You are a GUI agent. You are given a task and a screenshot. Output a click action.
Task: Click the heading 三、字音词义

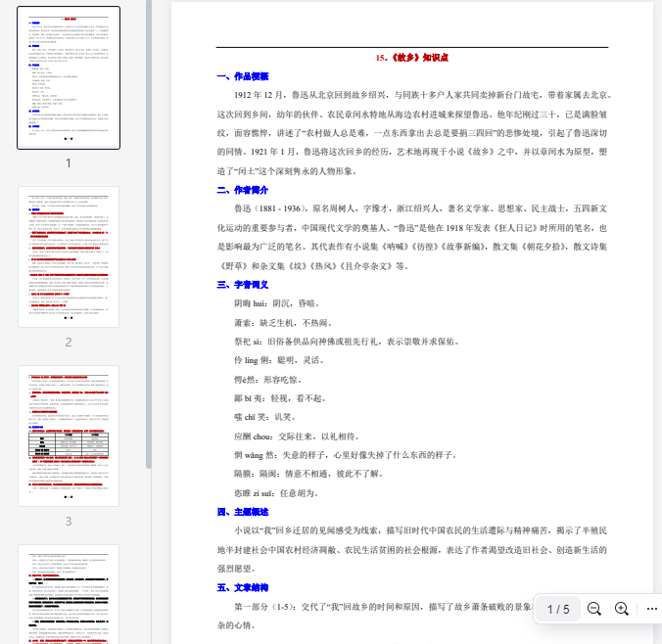pyautogui.click(x=242, y=285)
